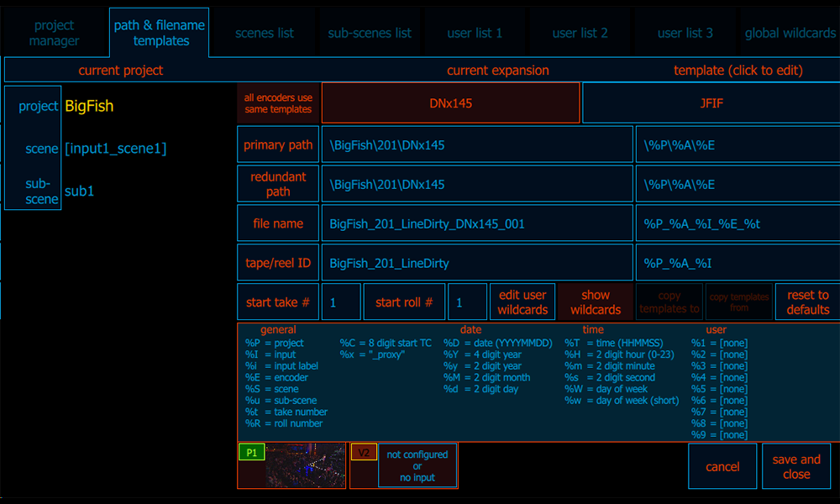Edit the primary path template \%P\%A\%E
Image resolution: width=840 pixels, height=504 pixels.
click(x=738, y=144)
